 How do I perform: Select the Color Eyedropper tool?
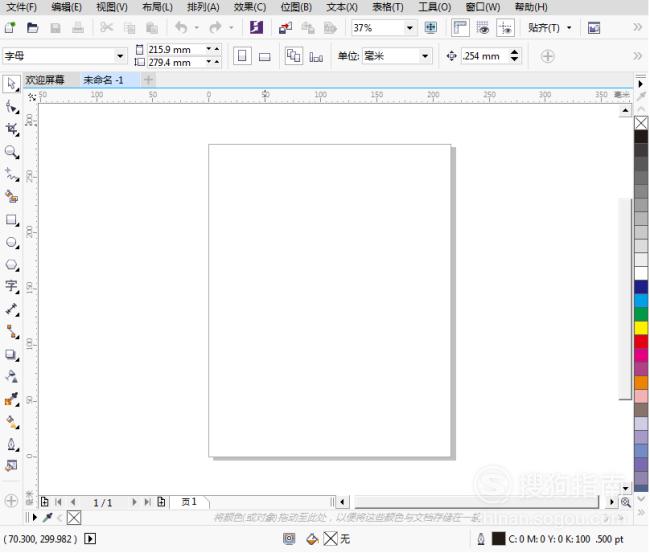[12, 400]
